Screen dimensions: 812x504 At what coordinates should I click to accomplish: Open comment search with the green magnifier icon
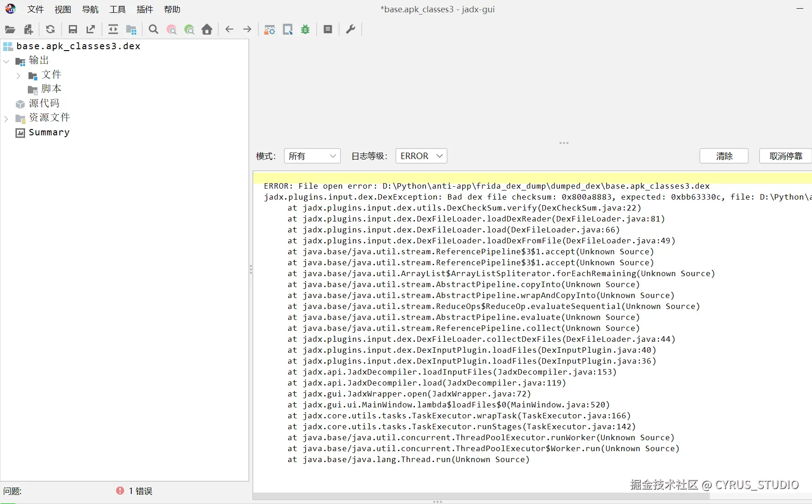click(x=189, y=30)
